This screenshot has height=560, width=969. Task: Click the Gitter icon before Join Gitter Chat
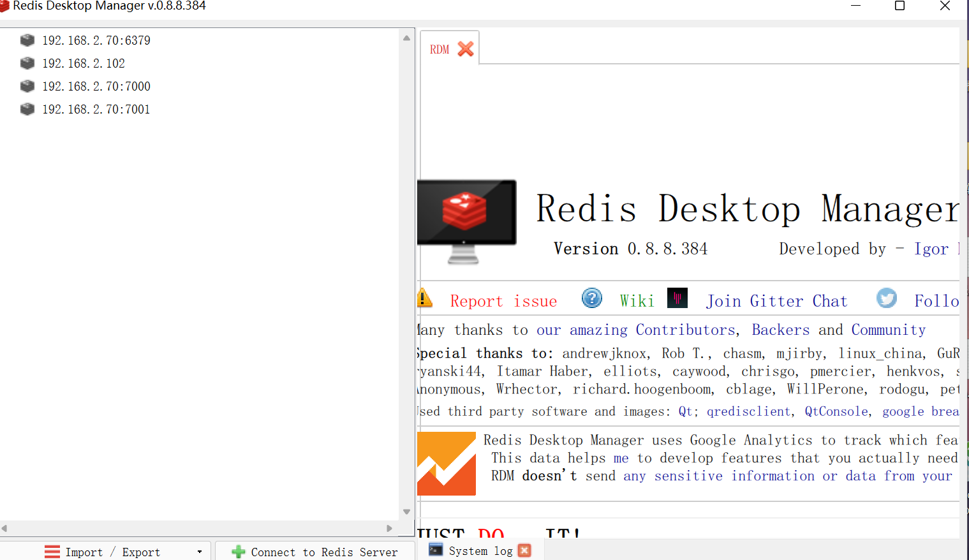click(x=677, y=297)
